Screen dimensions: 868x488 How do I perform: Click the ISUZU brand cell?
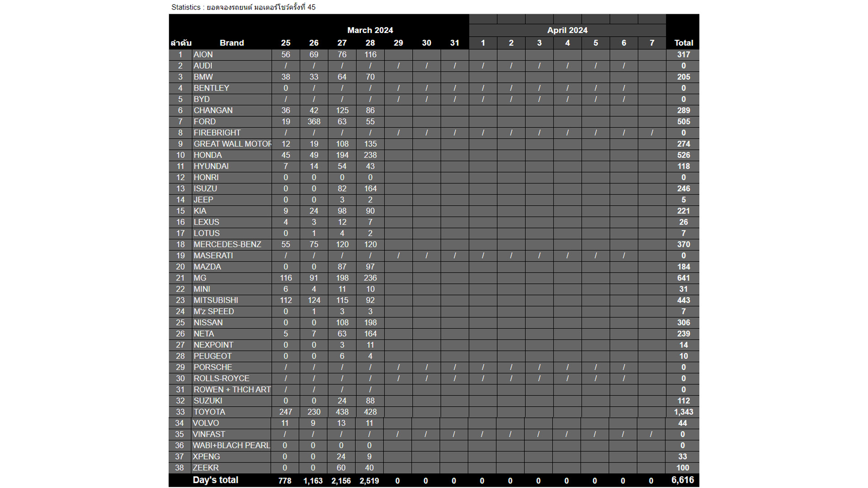point(231,188)
